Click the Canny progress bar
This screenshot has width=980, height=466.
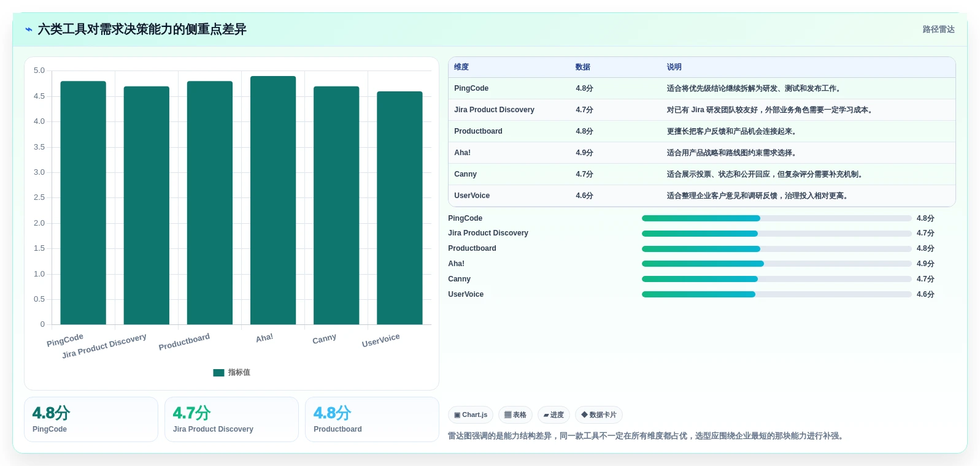tap(776, 279)
